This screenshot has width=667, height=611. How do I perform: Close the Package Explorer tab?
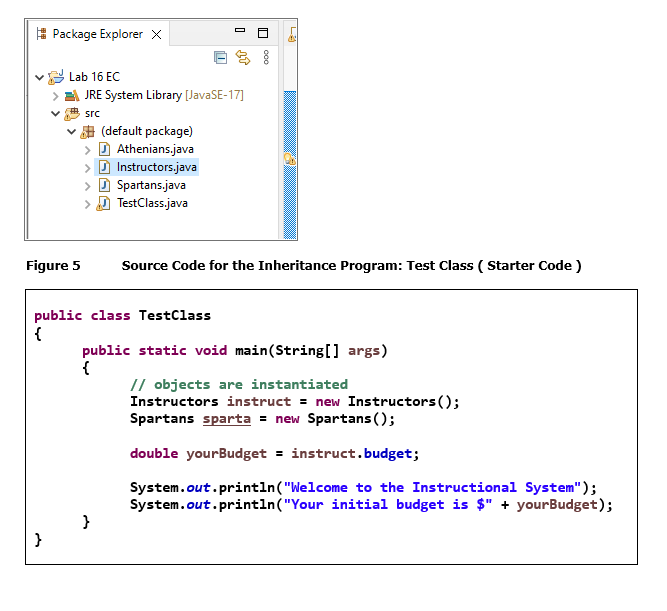(157, 34)
